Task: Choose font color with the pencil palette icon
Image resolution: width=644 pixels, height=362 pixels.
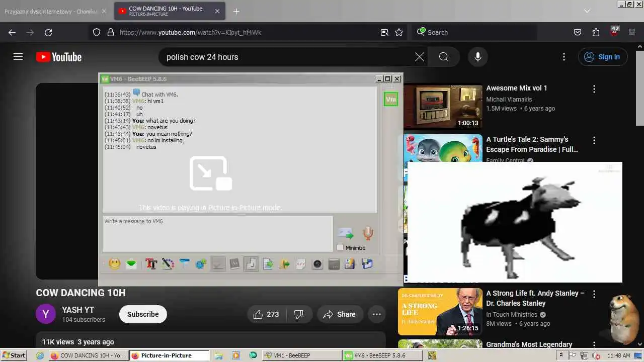Action: coord(168,264)
